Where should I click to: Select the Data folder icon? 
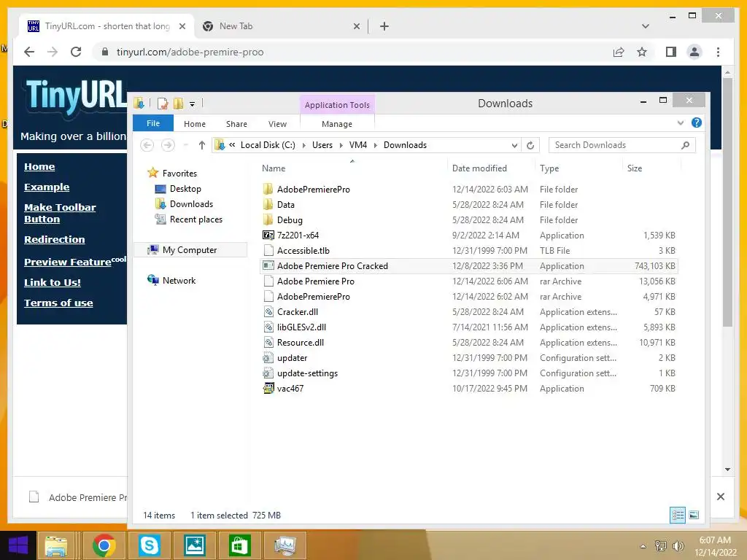tap(268, 204)
